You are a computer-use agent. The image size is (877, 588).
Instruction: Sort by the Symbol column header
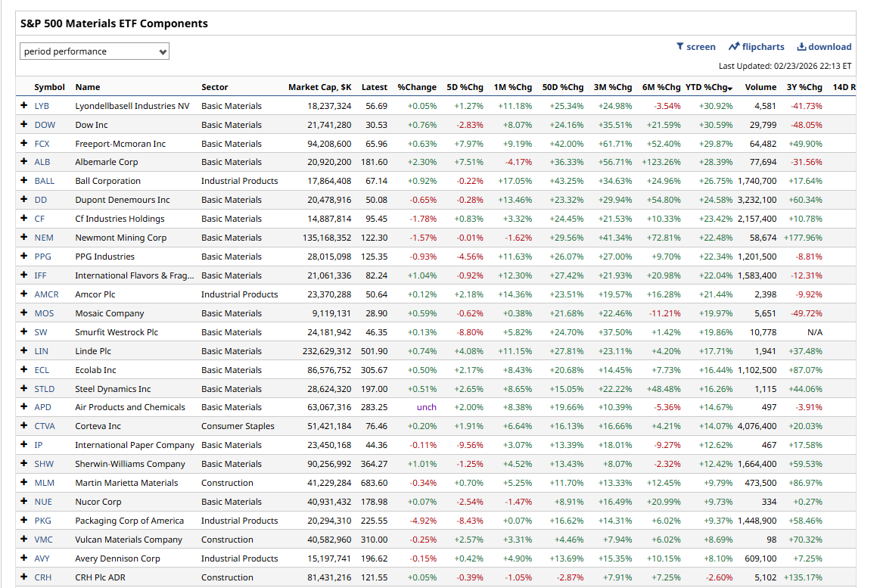pyautogui.click(x=50, y=87)
